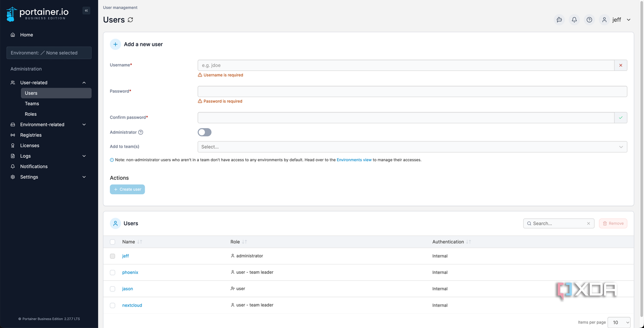644x328 pixels.
Task: Check the box for user jeff
Action: pyautogui.click(x=112, y=256)
